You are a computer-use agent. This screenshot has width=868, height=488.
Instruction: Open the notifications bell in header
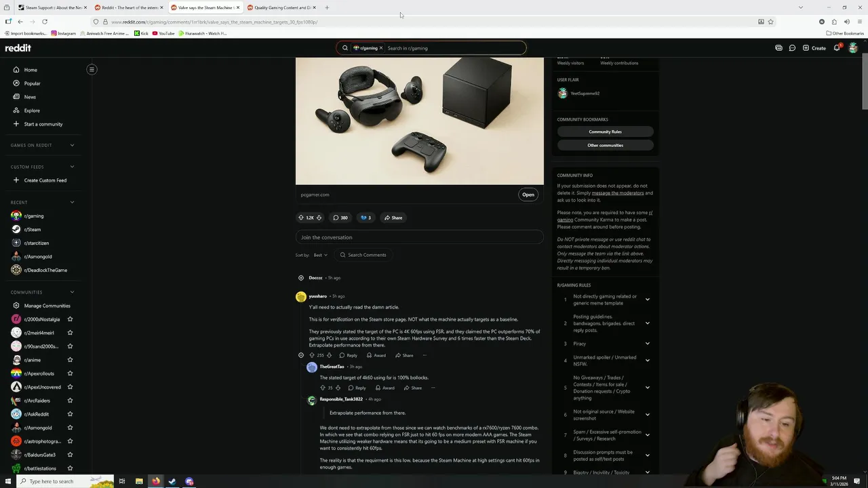(837, 48)
